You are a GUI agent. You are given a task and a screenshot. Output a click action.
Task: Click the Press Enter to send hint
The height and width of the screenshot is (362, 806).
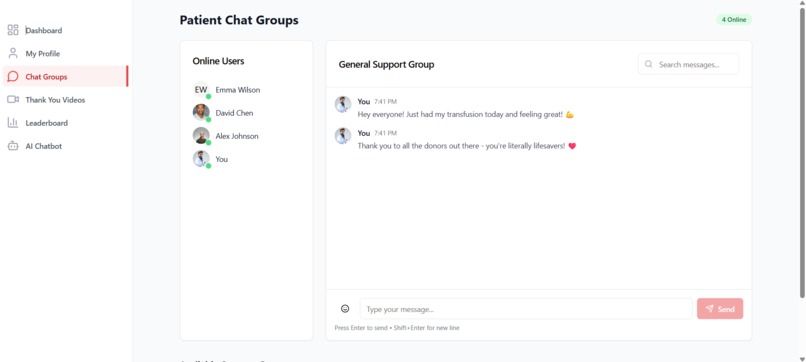click(x=397, y=328)
